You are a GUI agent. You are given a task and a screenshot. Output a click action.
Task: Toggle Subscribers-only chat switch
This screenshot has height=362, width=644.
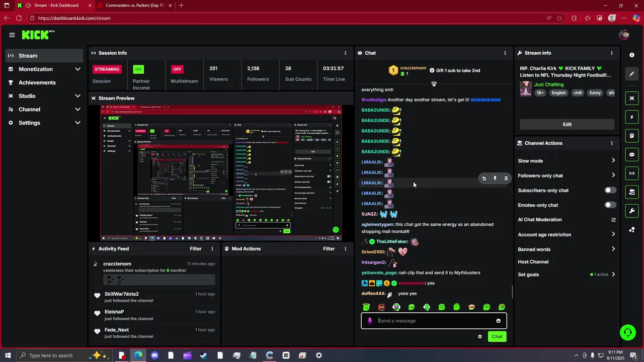[610, 190]
